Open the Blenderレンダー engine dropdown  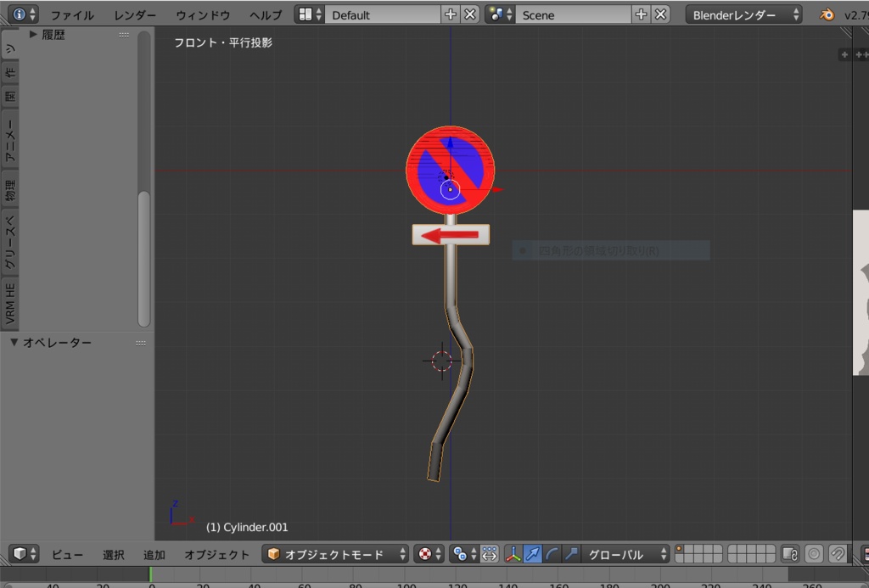tap(743, 14)
